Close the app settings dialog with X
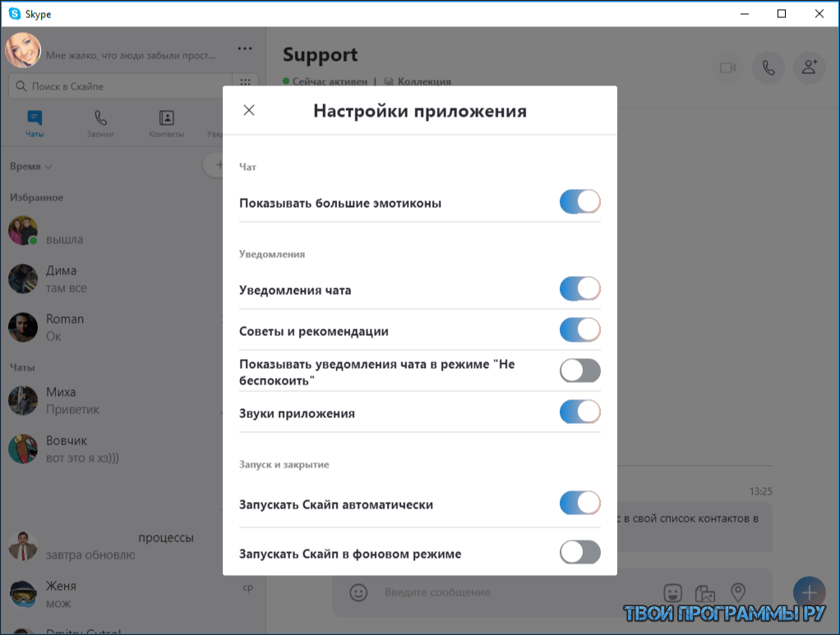840x635 pixels. click(249, 110)
